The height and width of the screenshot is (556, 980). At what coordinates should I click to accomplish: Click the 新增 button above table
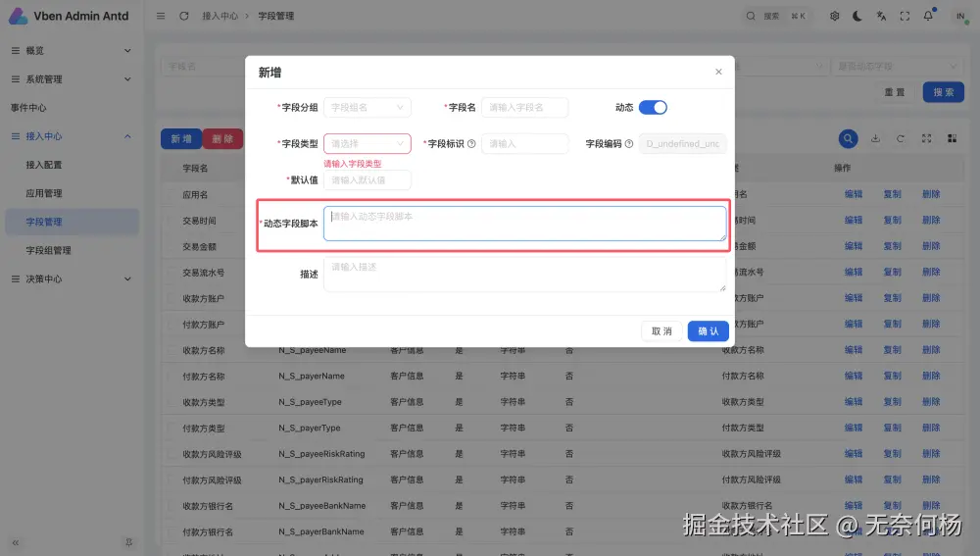(181, 139)
